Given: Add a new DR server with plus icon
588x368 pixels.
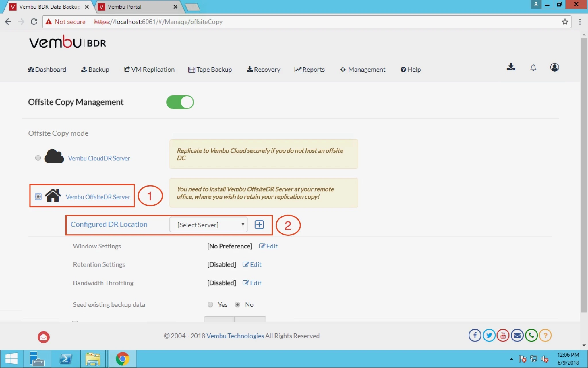Looking at the screenshot, I should (x=259, y=225).
